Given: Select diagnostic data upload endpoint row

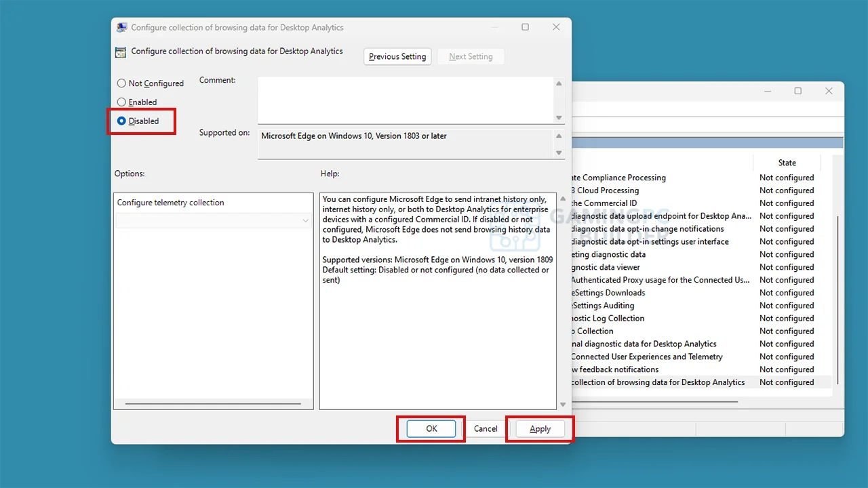Looking at the screenshot, I should (702, 216).
